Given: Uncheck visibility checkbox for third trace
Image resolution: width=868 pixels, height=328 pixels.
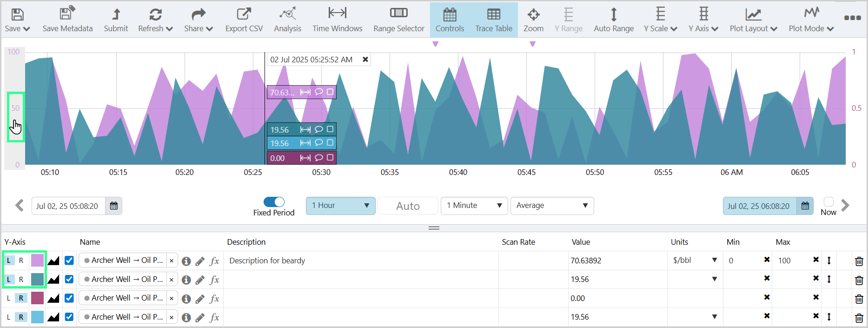Looking at the screenshot, I should [69, 298].
